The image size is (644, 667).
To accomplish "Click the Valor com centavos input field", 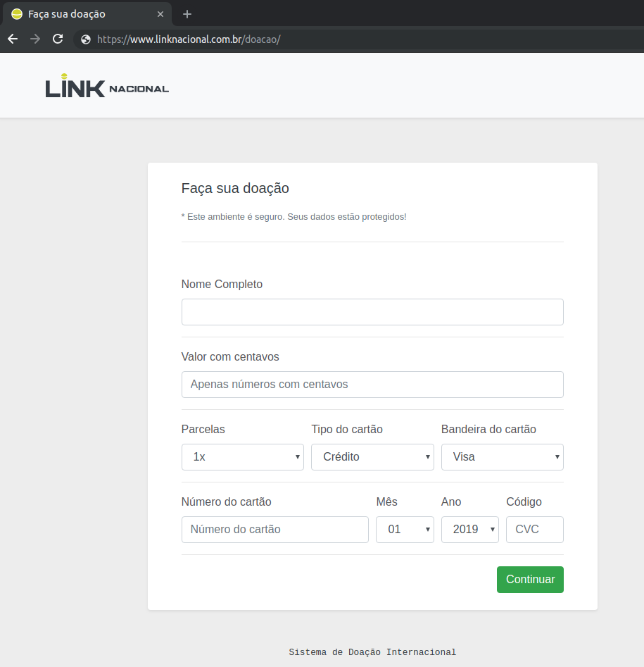I will [372, 385].
